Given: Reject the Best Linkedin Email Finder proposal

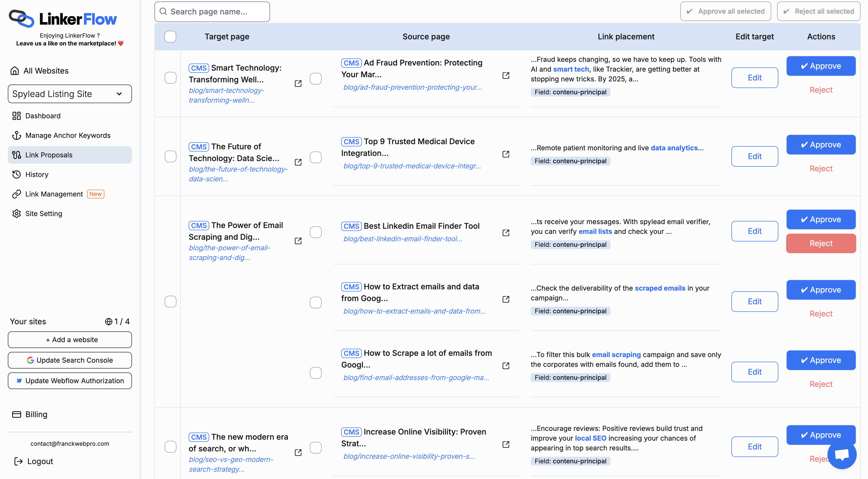Looking at the screenshot, I should tap(821, 243).
